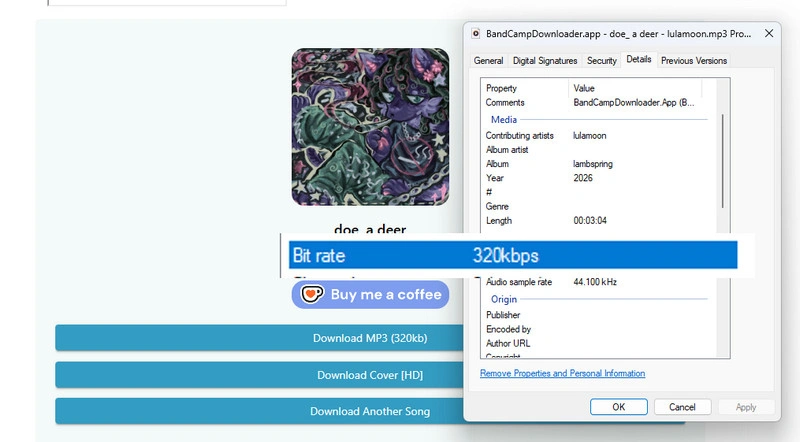Close the Properties dialog window

point(769,33)
